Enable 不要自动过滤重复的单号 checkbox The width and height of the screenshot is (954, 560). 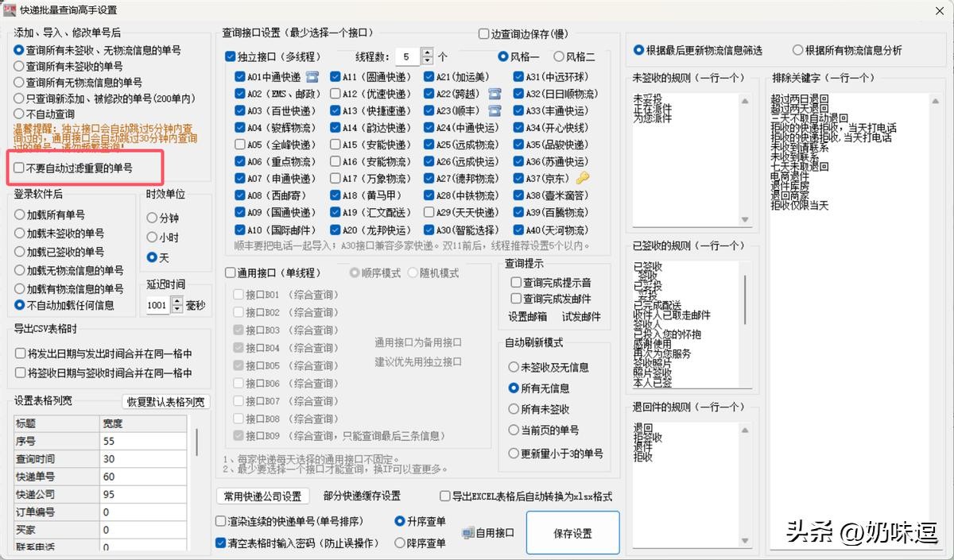[19, 168]
